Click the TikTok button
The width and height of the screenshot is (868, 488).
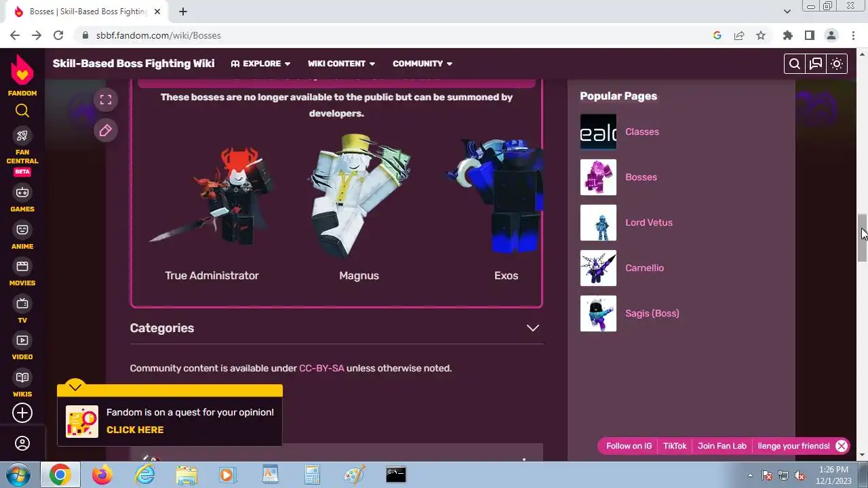click(x=675, y=446)
